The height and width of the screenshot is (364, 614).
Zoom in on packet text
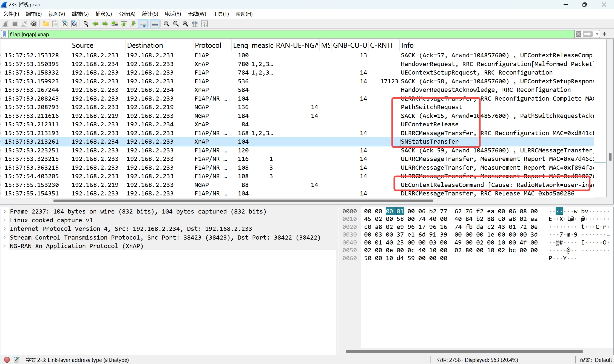coord(166,24)
